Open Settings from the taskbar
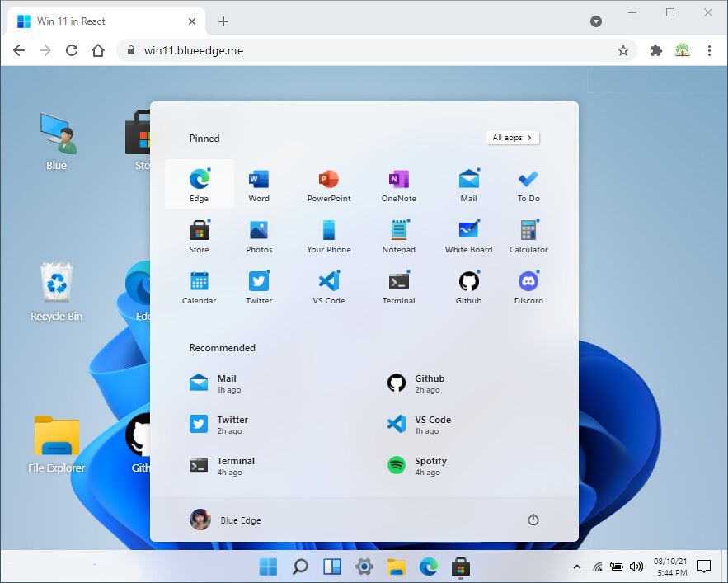The height and width of the screenshot is (583, 728). (x=364, y=567)
